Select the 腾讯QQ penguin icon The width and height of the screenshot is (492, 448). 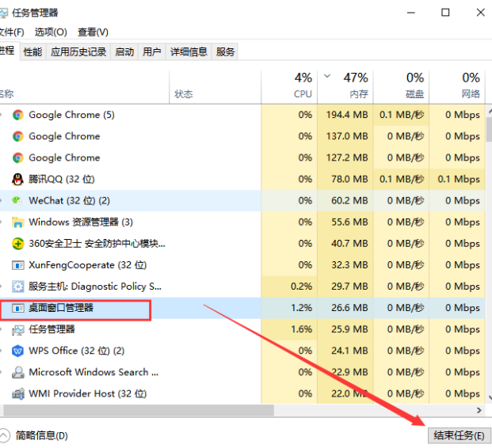coord(17,179)
